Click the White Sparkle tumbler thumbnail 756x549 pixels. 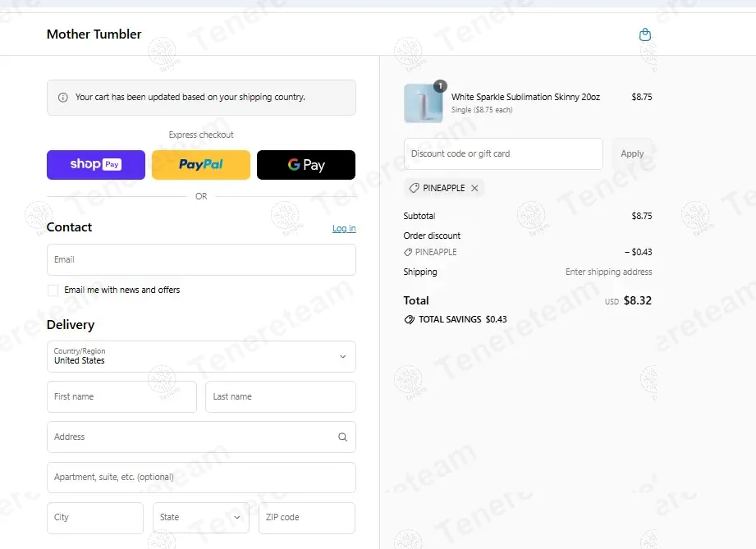(x=423, y=103)
